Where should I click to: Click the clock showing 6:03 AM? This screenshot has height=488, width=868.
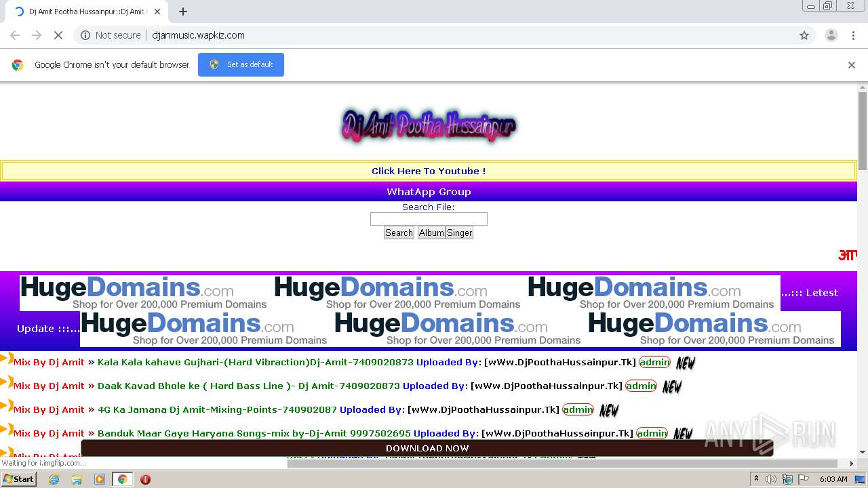(833, 479)
